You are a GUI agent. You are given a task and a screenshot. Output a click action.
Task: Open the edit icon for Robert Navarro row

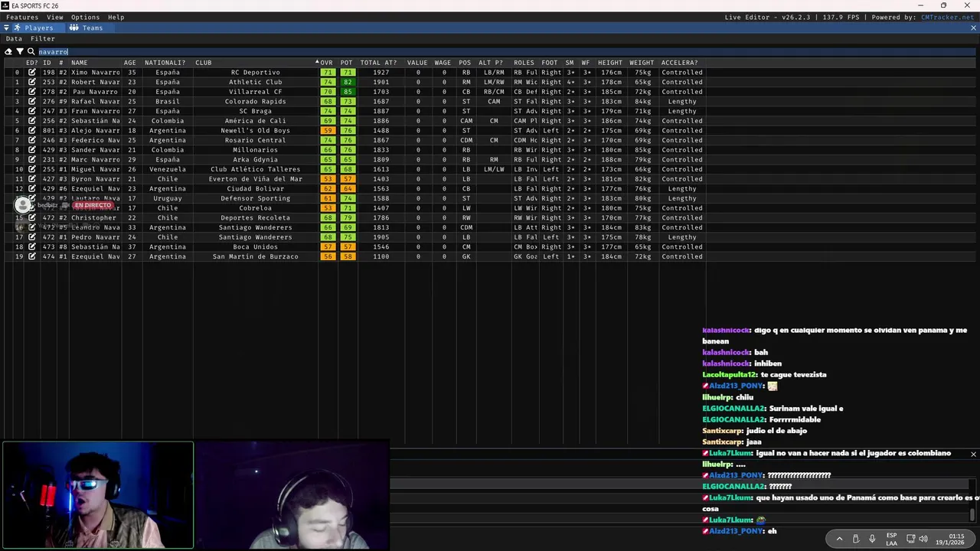32,82
